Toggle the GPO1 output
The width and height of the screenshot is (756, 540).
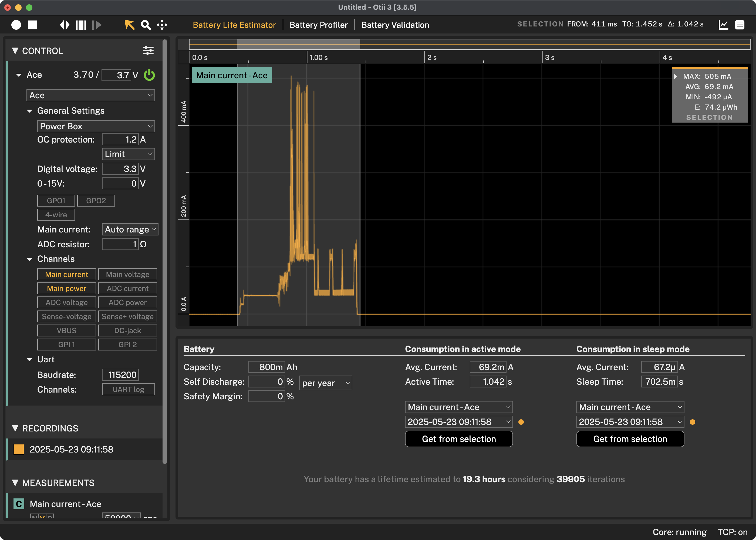[x=56, y=201]
